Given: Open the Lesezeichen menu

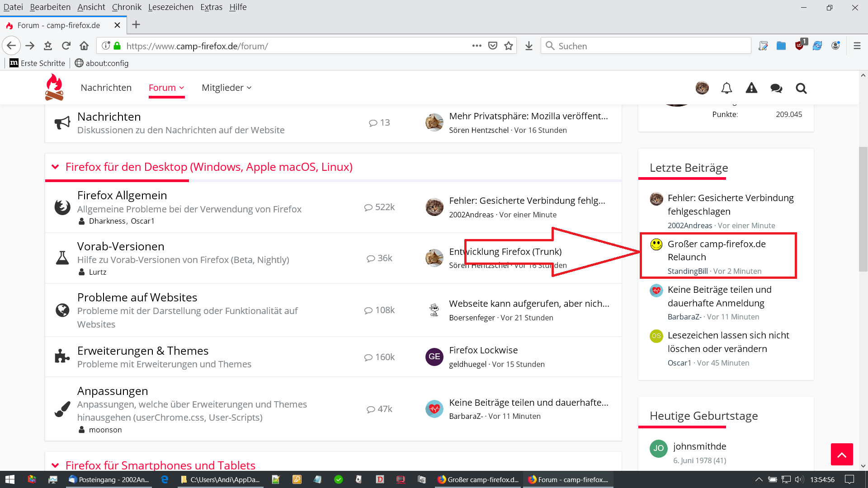Looking at the screenshot, I should pos(170,7).
